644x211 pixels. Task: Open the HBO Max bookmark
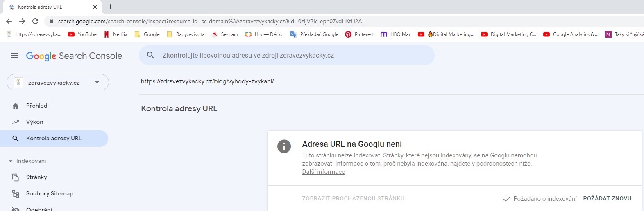(x=396, y=34)
